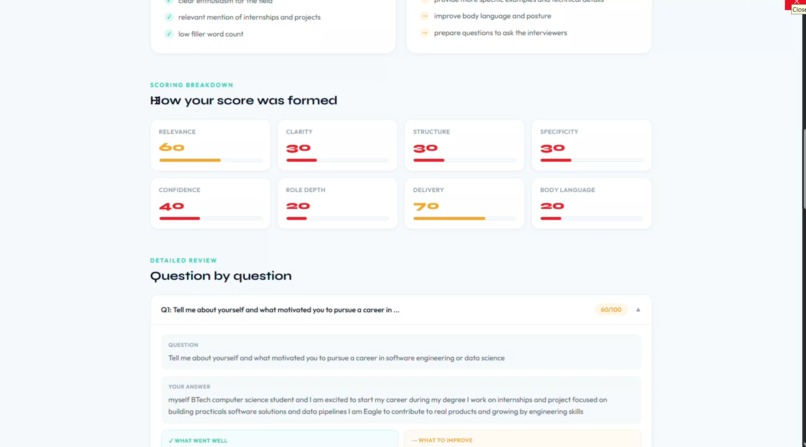Click the What To Improve panel heading
806x447 pixels.
[442, 440]
